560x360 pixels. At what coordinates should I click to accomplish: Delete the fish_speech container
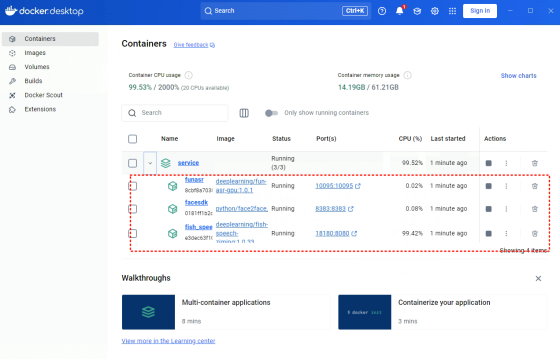[535, 234]
